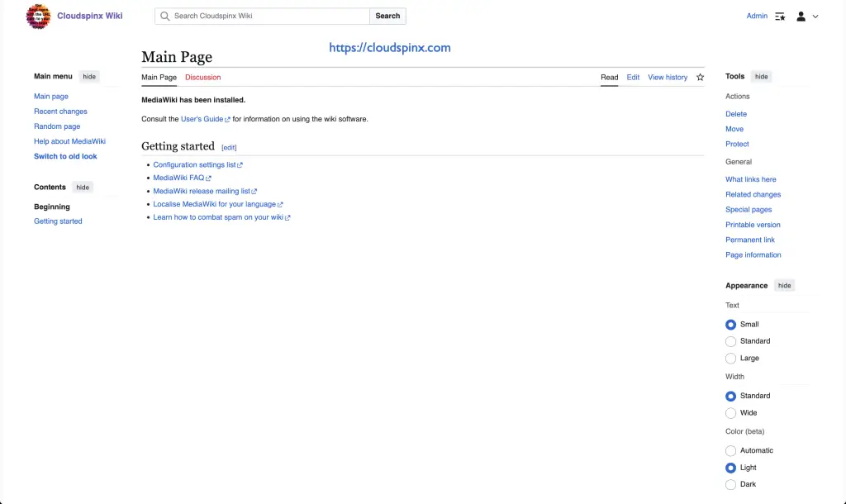Click external link icon beside User's Guide
The height and width of the screenshot is (504, 846).
click(228, 120)
